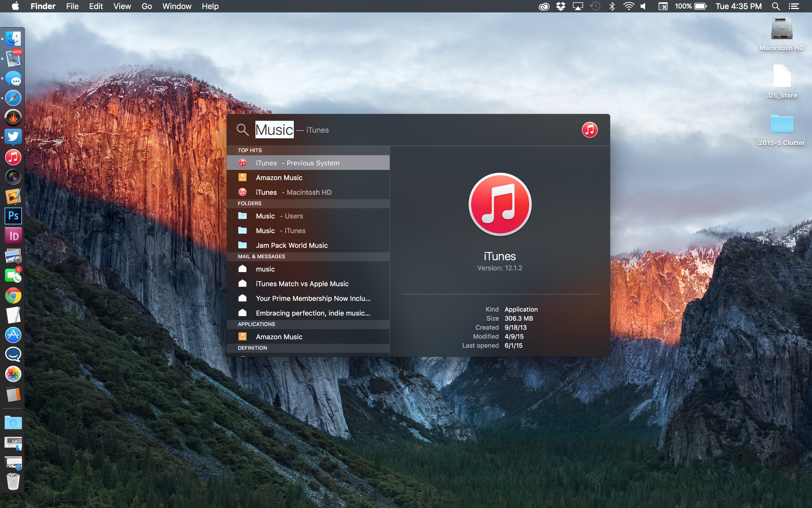Viewport: 812px width, 508px height.
Task: Select Amazon Music under Top Hits
Action: click(x=308, y=178)
